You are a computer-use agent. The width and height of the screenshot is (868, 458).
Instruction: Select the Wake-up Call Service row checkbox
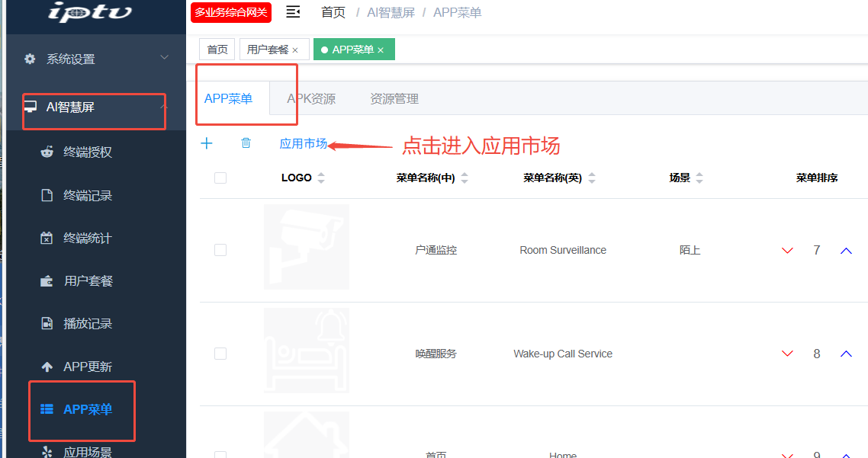point(220,354)
